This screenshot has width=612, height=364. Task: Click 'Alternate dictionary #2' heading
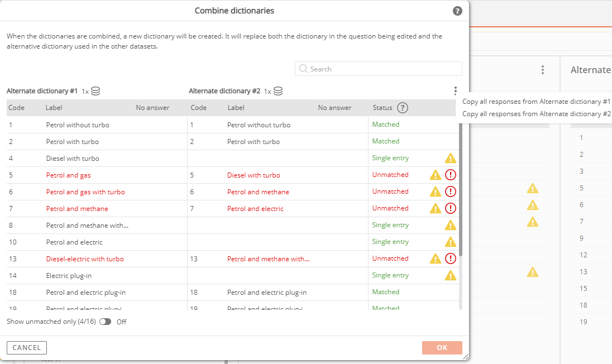[224, 91]
